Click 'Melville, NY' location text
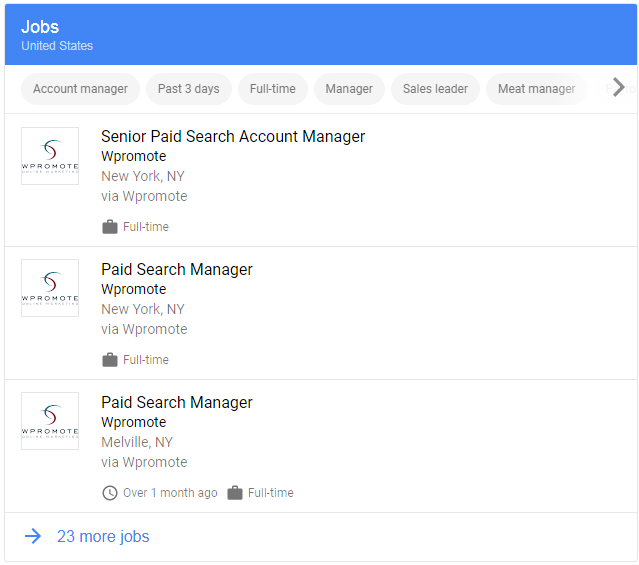The image size is (639, 565). click(x=137, y=442)
